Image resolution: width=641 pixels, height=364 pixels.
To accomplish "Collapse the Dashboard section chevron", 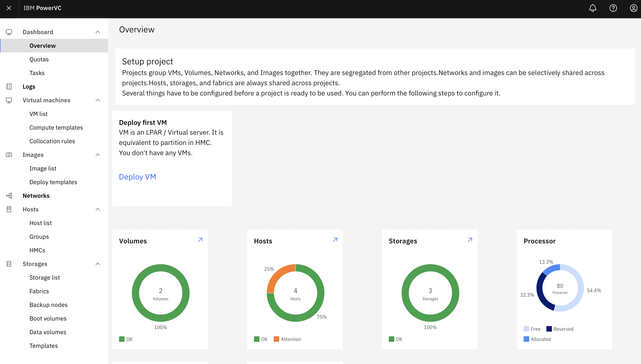I will pos(98,32).
